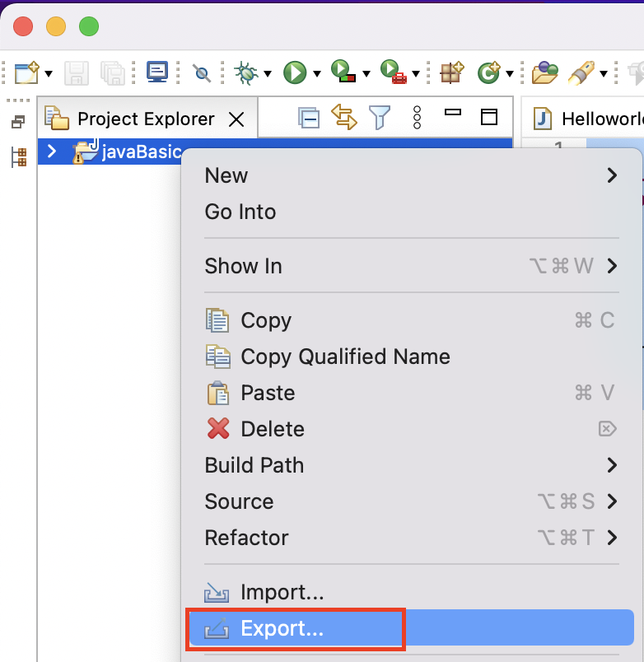Click the New Java Package icon
644x662 pixels.
pyautogui.click(x=451, y=72)
